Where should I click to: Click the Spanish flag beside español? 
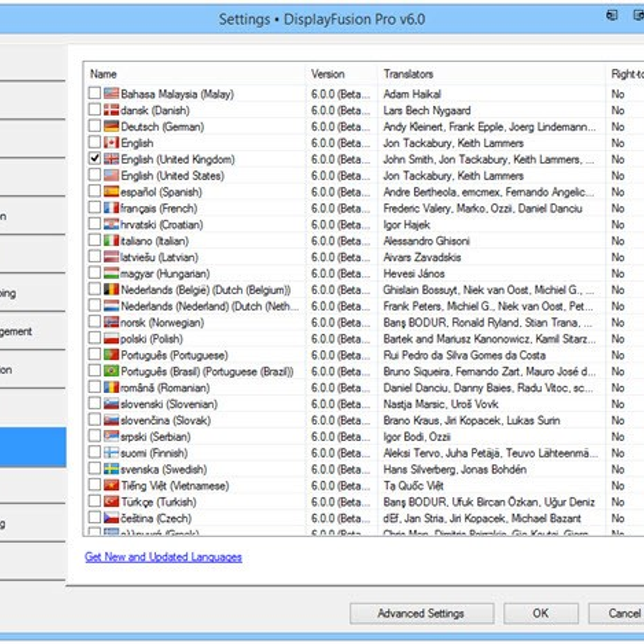coord(111,191)
